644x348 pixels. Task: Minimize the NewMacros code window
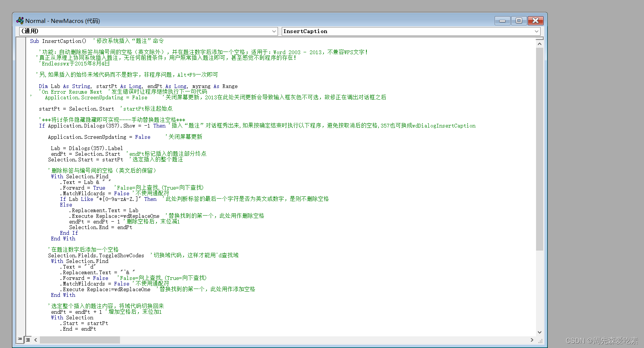[x=502, y=21]
